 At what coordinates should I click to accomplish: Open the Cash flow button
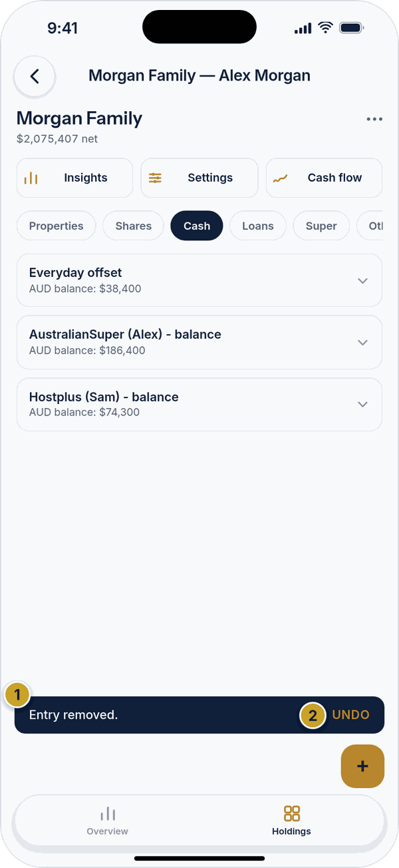(324, 178)
